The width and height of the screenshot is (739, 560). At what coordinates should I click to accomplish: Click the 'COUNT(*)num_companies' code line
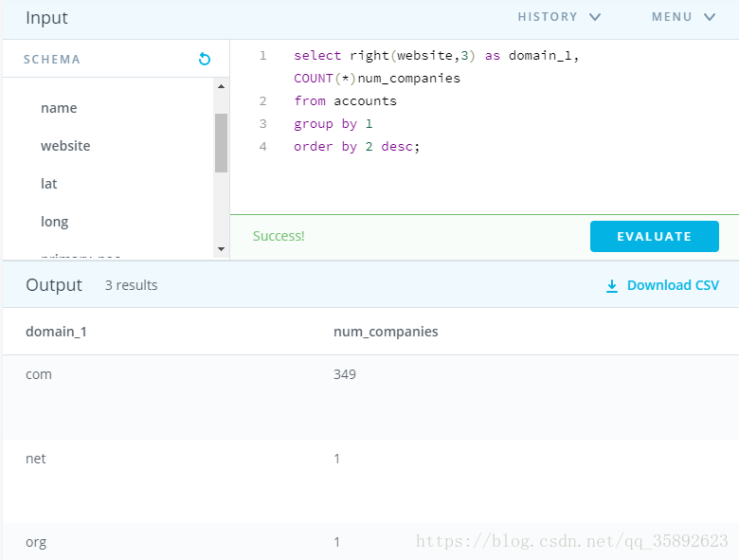pyautogui.click(x=377, y=79)
